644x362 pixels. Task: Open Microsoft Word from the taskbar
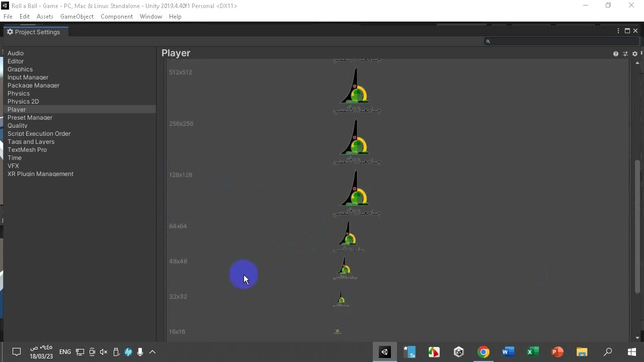coord(508,352)
